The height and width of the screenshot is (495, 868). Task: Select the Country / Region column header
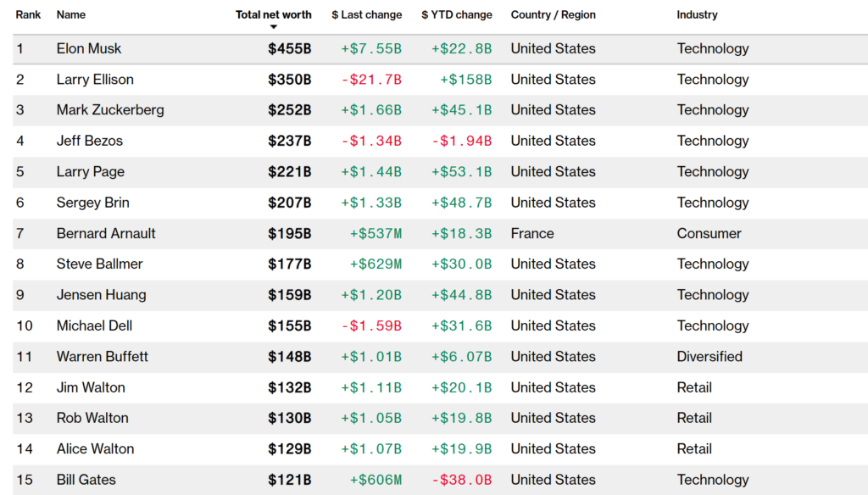tap(553, 14)
